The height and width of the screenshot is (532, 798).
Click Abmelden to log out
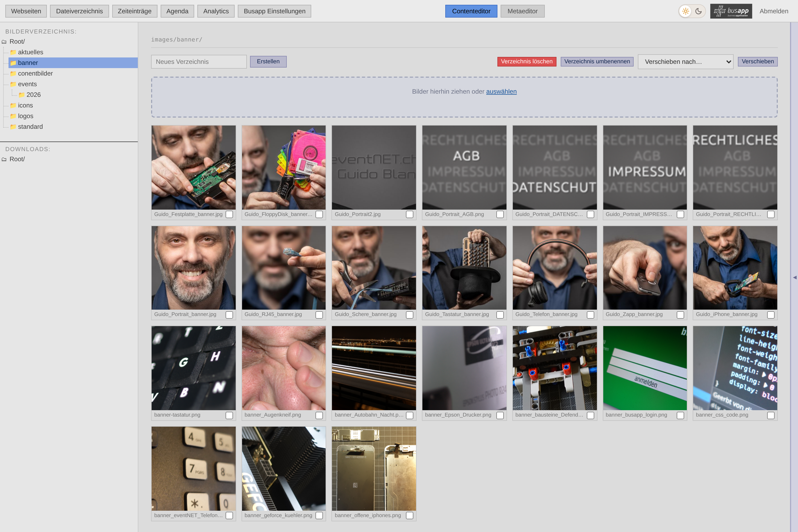pos(774,11)
